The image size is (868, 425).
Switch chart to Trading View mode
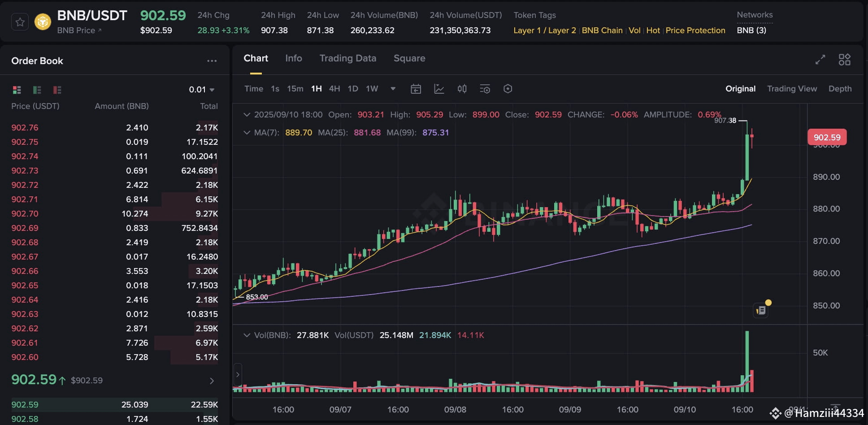[x=792, y=89]
